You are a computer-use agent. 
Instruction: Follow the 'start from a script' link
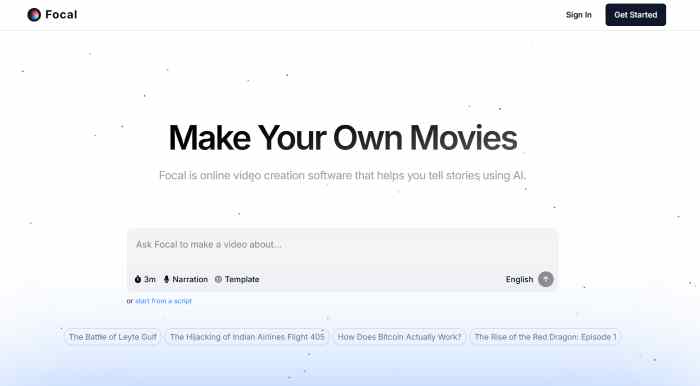tap(163, 301)
